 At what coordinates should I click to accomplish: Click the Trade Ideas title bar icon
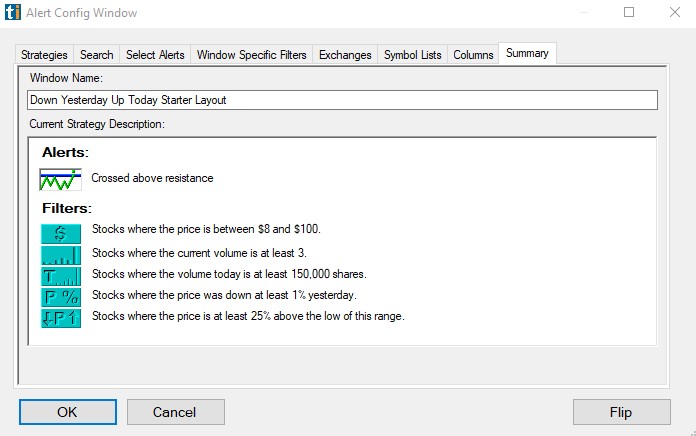click(12, 13)
